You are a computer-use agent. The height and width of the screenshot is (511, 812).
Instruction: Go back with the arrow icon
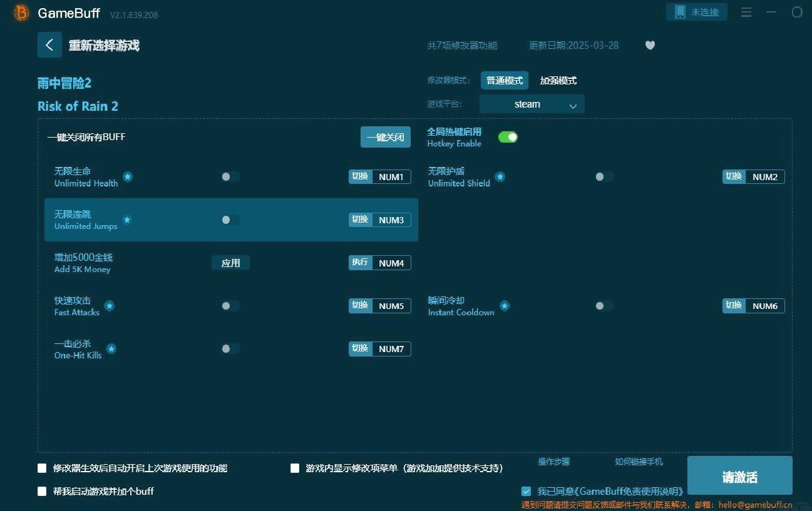49,45
